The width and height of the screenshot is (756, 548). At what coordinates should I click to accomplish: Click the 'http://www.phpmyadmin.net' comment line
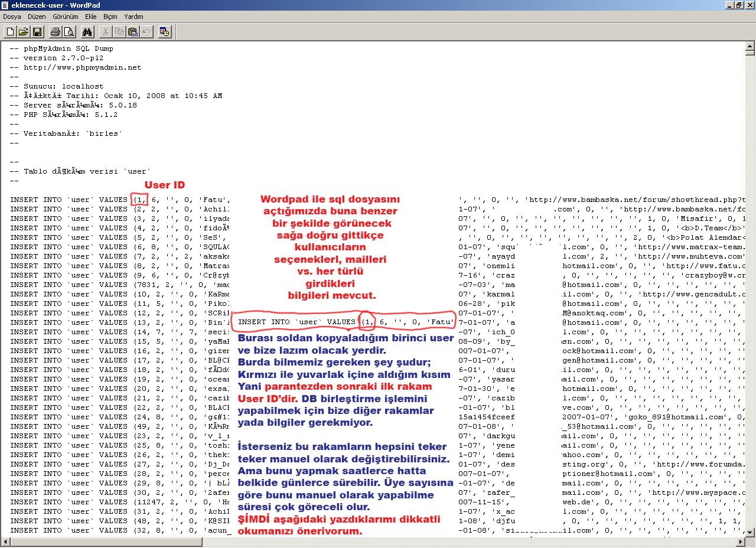[x=76, y=67]
